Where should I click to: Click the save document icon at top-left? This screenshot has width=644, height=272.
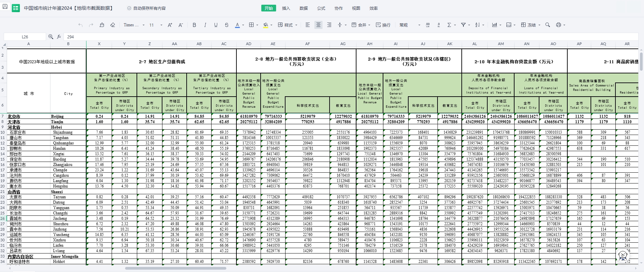[x=5, y=6]
